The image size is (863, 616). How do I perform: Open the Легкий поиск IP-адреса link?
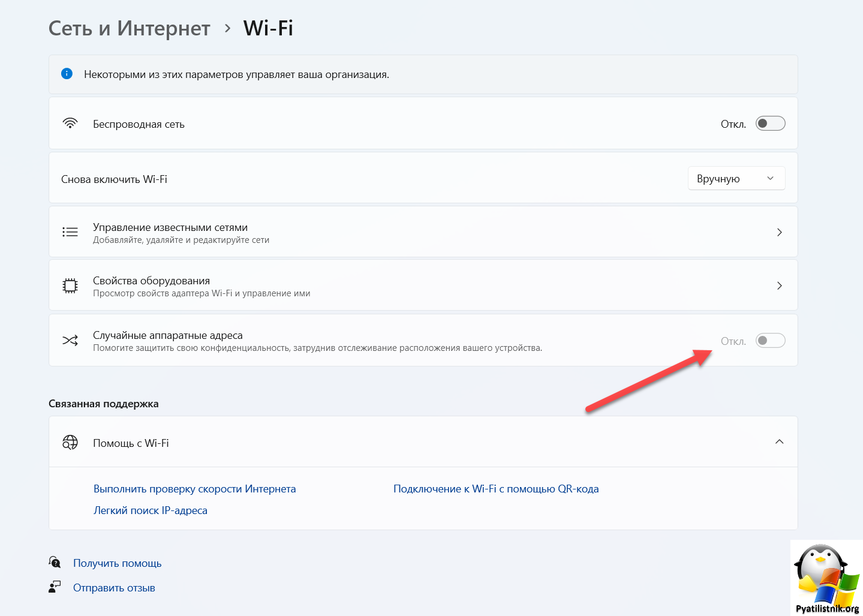pyautogui.click(x=151, y=510)
